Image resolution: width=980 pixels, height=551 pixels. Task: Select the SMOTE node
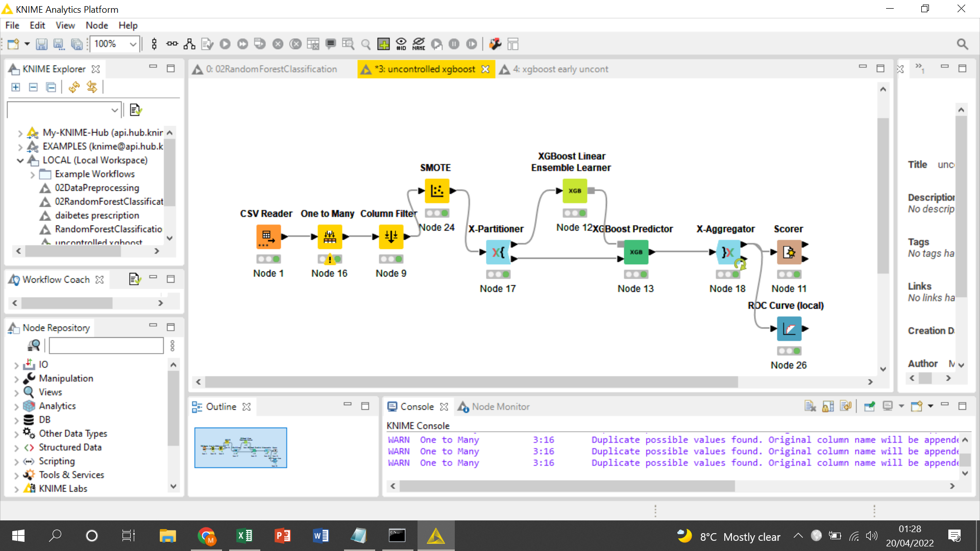tap(437, 191)
